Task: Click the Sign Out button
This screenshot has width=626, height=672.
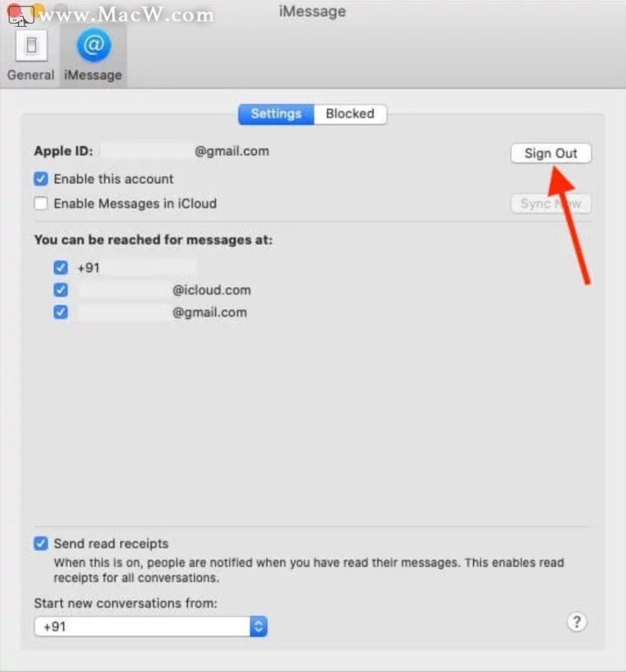Action: [551, 153]
